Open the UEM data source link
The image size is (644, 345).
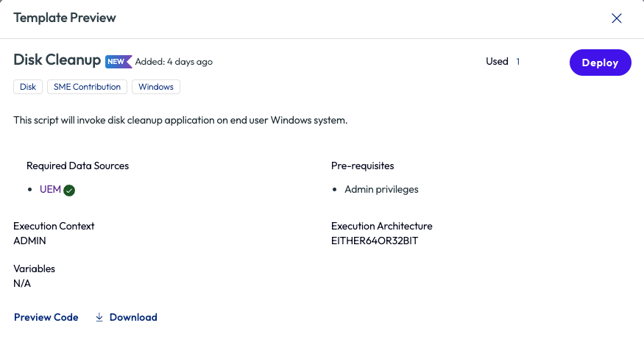point(50,189)
